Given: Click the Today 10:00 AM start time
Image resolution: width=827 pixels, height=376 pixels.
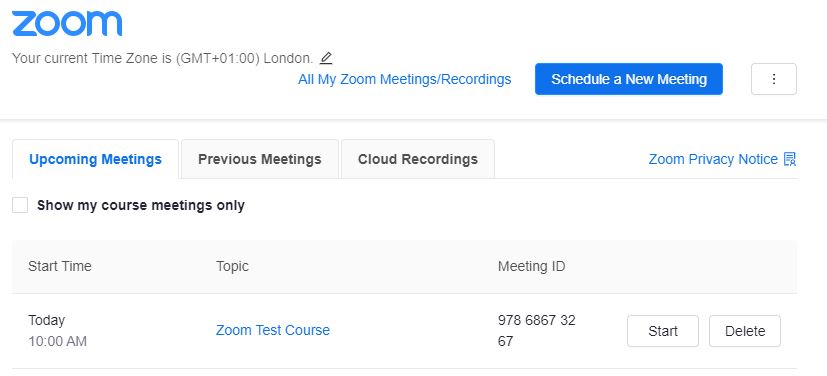Looking at the screenshot, I should (x=57, y=331).
